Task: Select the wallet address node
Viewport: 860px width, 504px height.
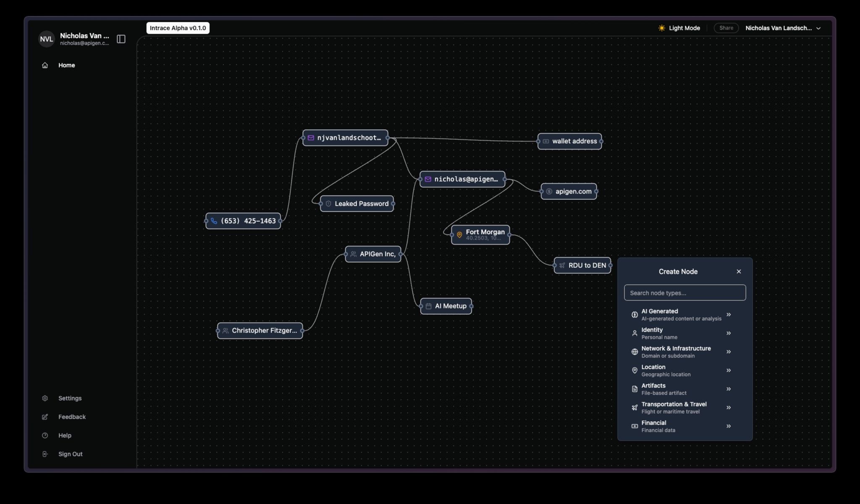Action: 569,141
